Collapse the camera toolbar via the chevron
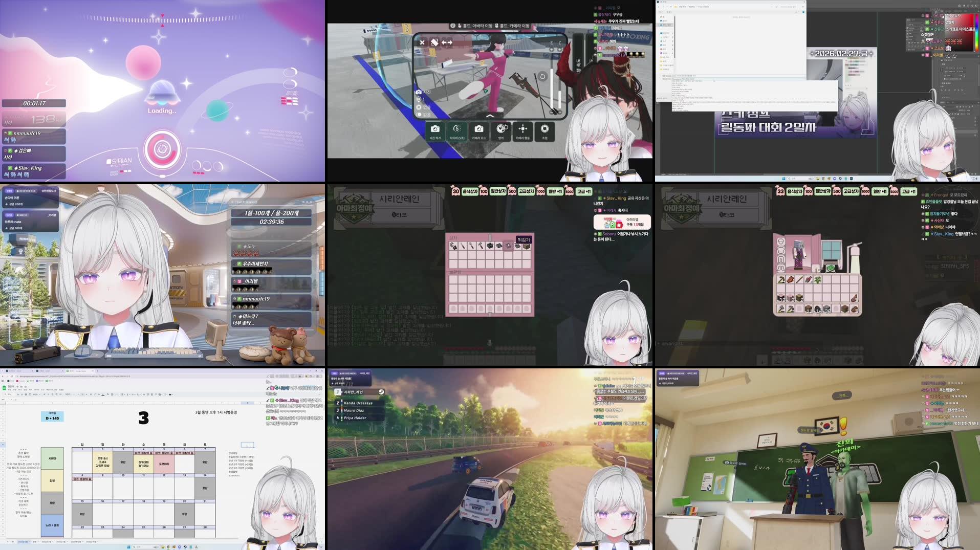The width and height of the screenshot is (980, 550). [x=490, y=116]
